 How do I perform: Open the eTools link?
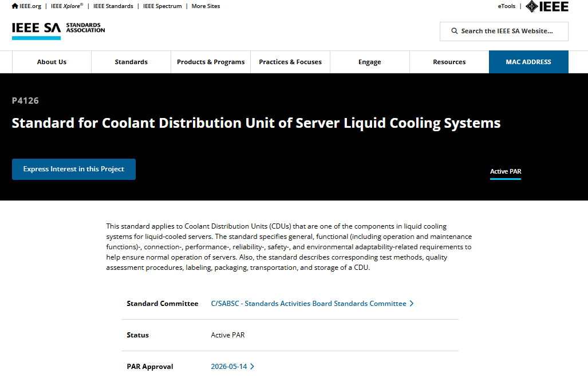(x=507, y=6)
